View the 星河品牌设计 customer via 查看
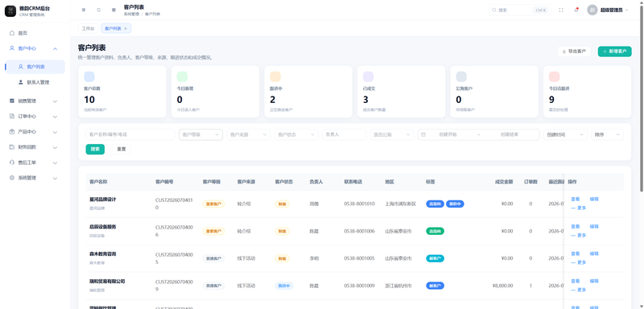The width and height of the screenshot is (644, 309). coord(576,199)
